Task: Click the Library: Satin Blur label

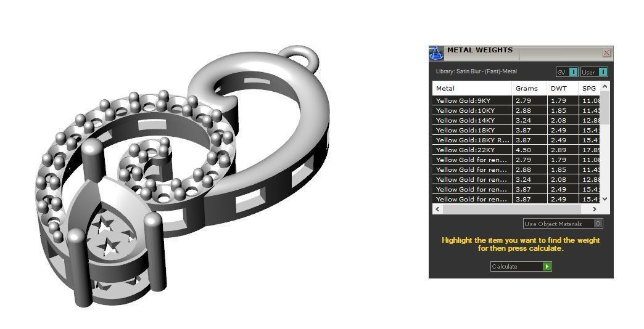Action: [x=476, y=71]
